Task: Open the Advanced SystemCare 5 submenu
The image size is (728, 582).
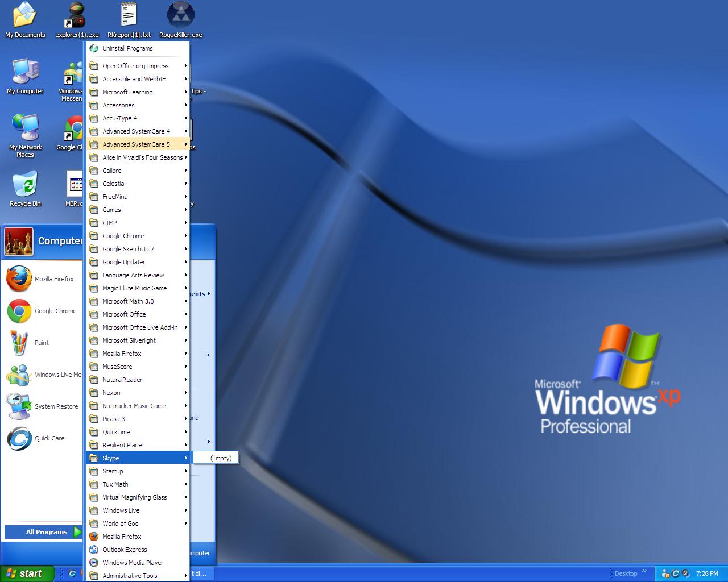Action: [138, 144]
